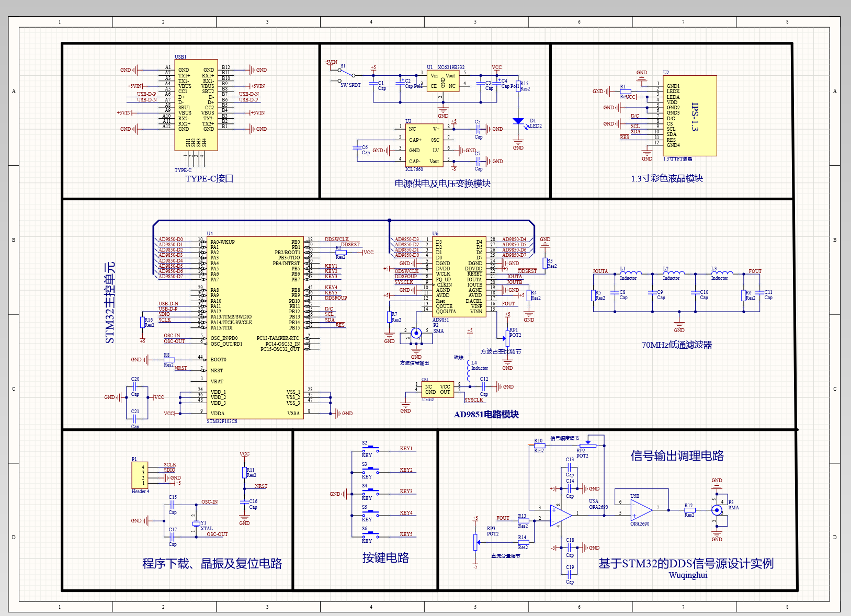Click the 'AD9851电路模块' section title
Image resolution: width=851 pixels, height=616 pixels.
coord(486,414)
